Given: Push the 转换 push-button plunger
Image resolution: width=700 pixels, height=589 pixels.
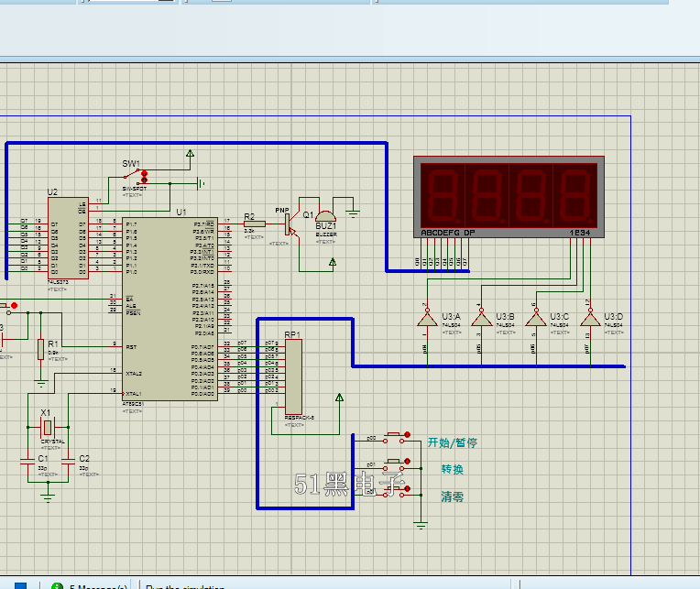Looking at the screenshot, I should pyautogui.click(x=393, y=462).
